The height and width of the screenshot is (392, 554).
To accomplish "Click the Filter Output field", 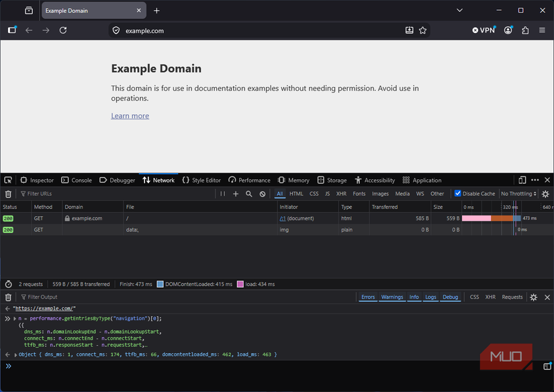I will pos(187,297).
